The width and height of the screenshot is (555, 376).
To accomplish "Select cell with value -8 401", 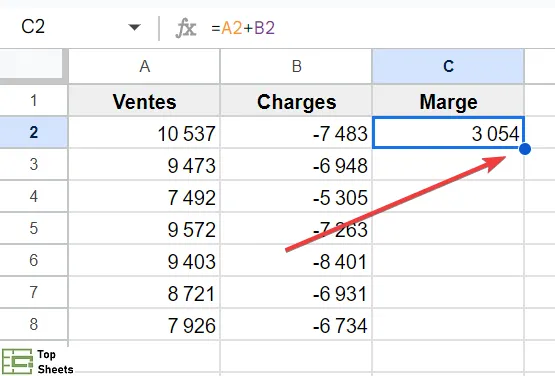I will [x=296, y=260].
